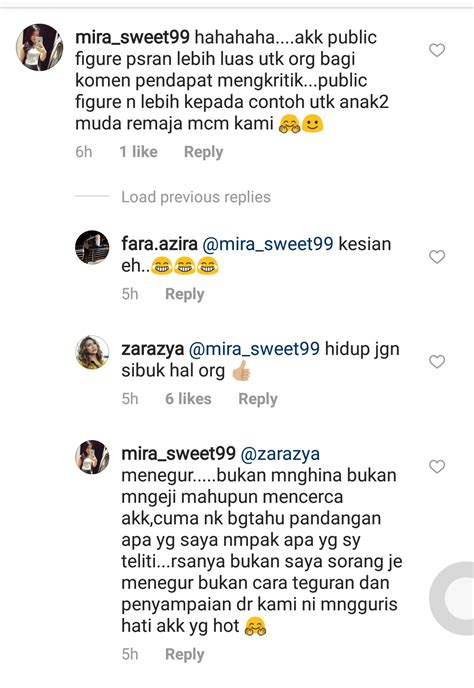The width and height of the screenshot is (474, 688).
Task: Open mira_sweet99's avatar on last reply
Action: [92, 457]
